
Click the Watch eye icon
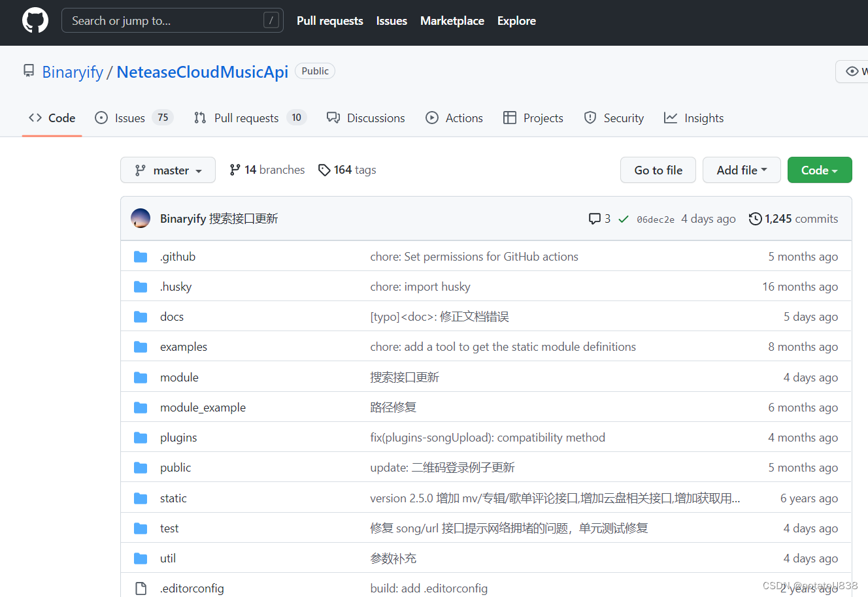[851, 71]
